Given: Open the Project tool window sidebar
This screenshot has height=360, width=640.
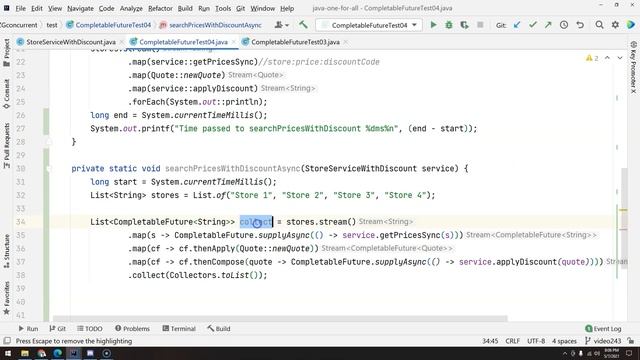Looking at the screenshot, I should click(x=7, y=52).
